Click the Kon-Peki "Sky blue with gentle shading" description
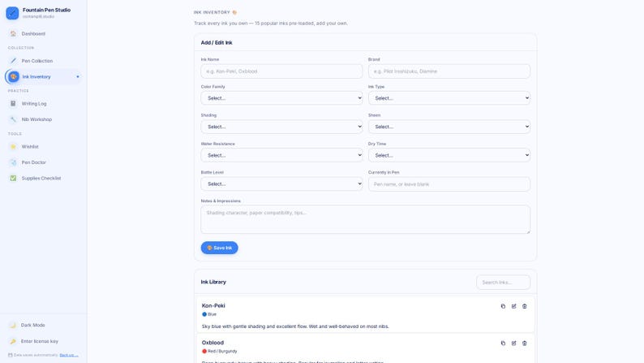Image resolution: width=644 pixels, height=363 pixels. point(295,326)
